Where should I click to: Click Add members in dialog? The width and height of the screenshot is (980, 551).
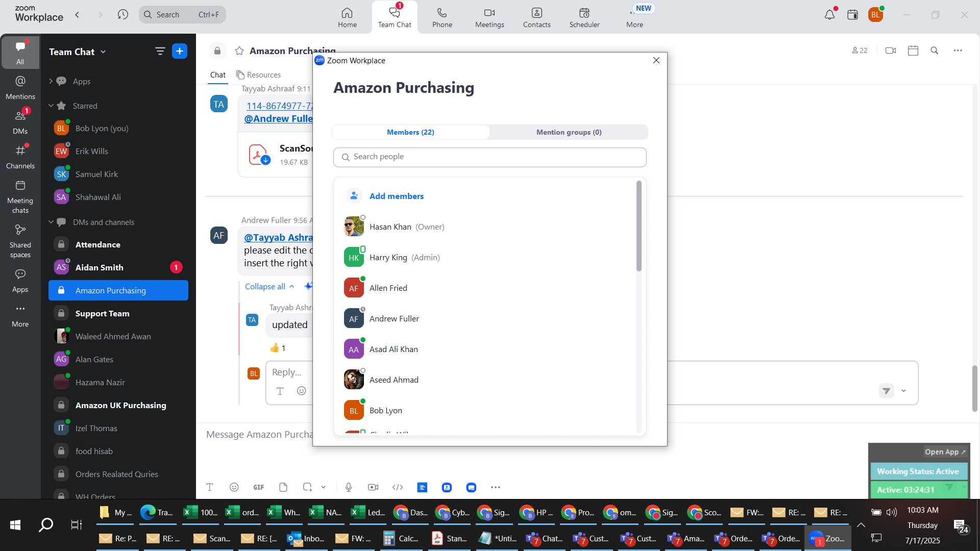tap(396, 196)
